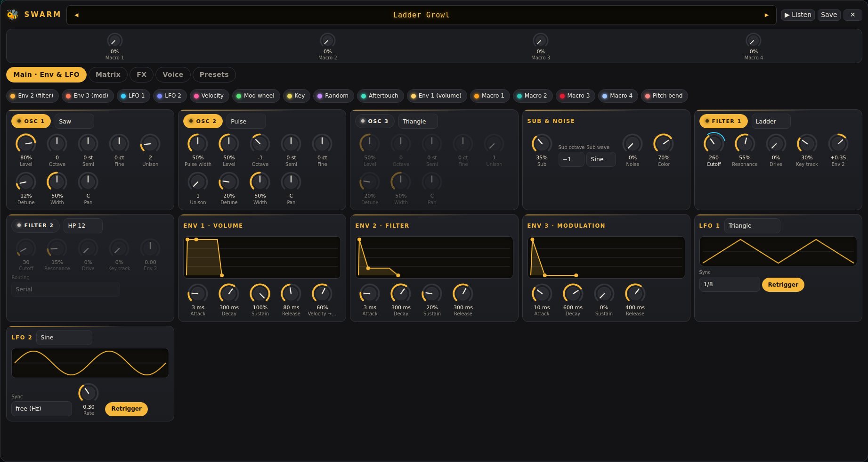Click the Save button

829,15
